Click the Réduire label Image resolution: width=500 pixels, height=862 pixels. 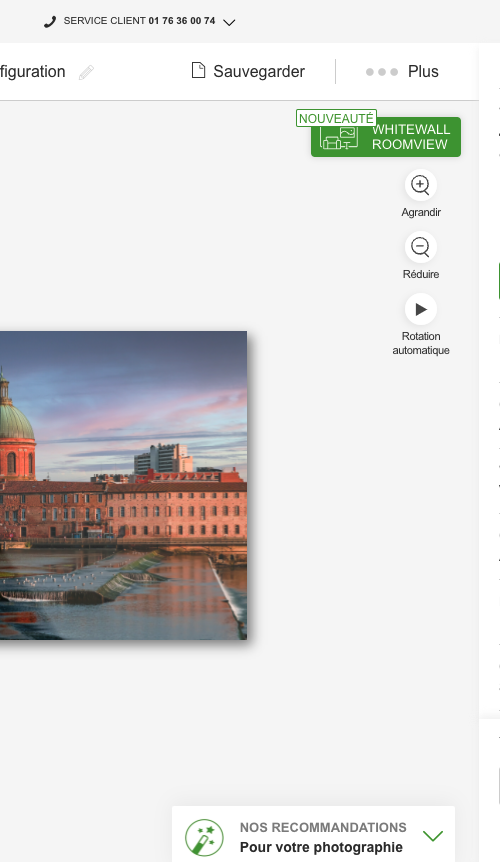(x=421, y=274)
